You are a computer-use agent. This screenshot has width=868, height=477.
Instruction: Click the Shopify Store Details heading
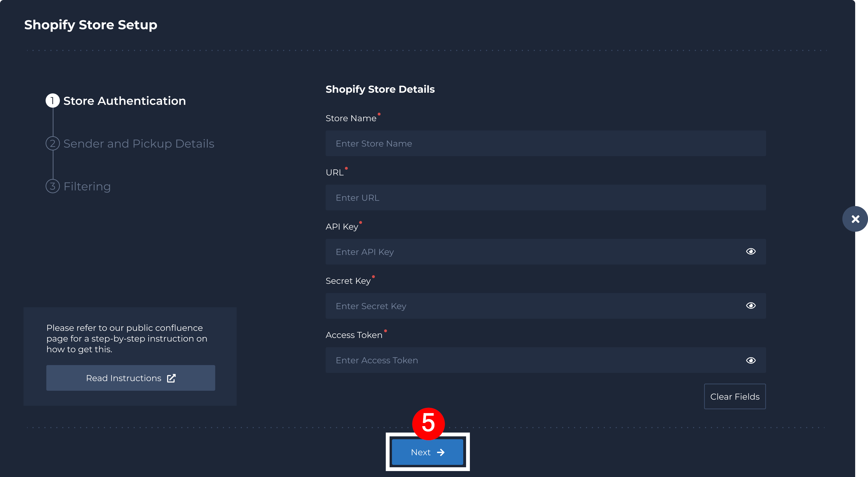click(x=380, y=89)
